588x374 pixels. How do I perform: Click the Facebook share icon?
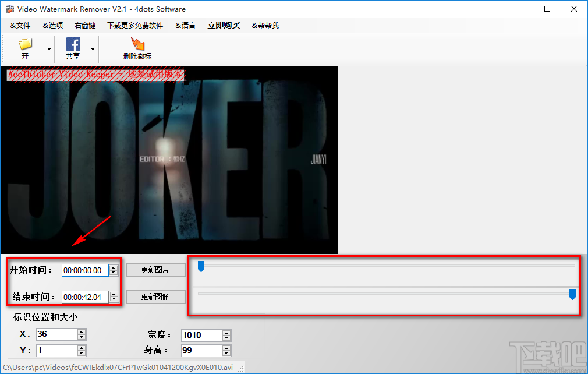[x=73, y=45]
